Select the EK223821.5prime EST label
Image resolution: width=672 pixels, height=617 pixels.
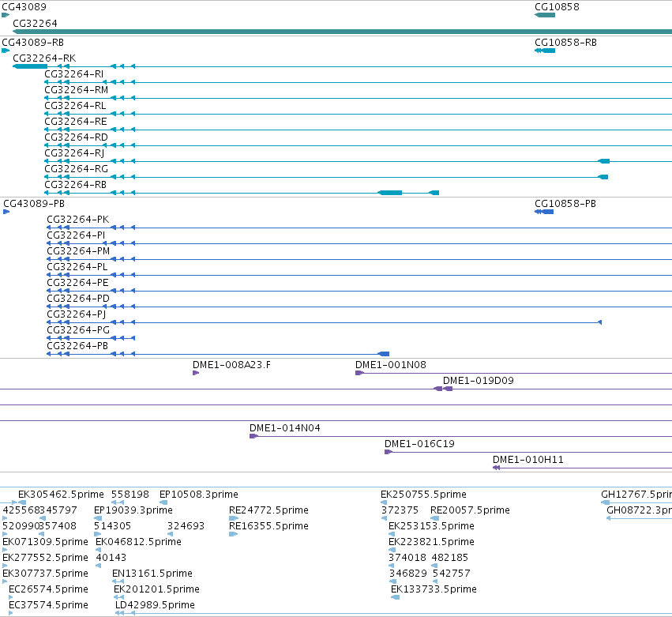(431, 542)
